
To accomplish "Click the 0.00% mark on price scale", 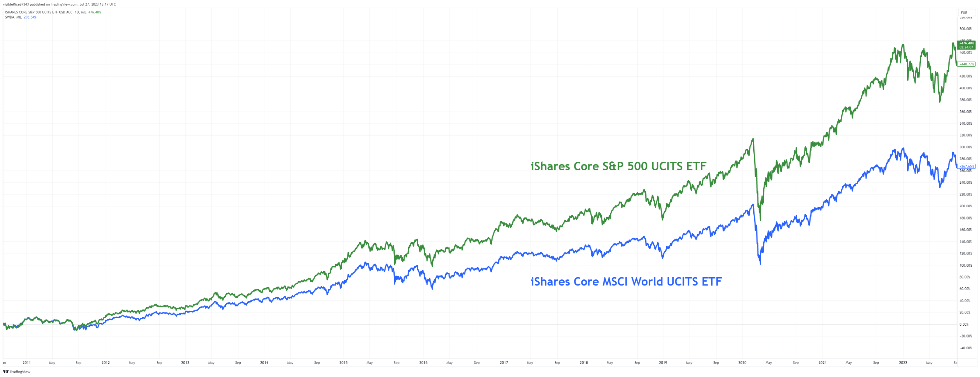I will pos(964,324).
